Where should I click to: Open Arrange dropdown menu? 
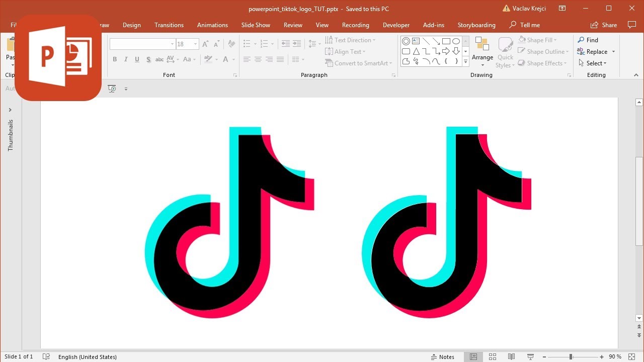[482, 52]
